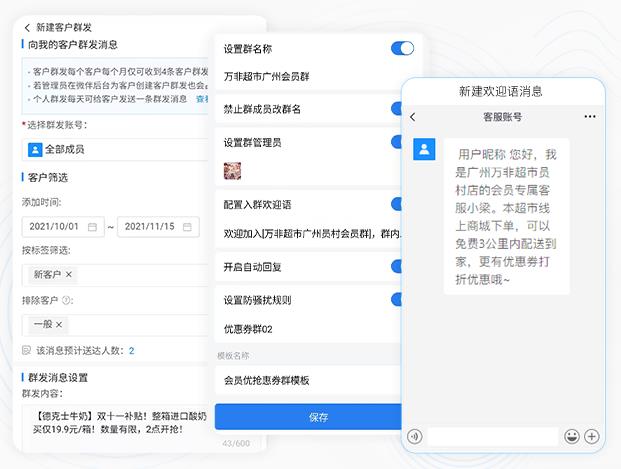
Task: Click icon beside 该消息预计送达人数
Action: [27, 350]
